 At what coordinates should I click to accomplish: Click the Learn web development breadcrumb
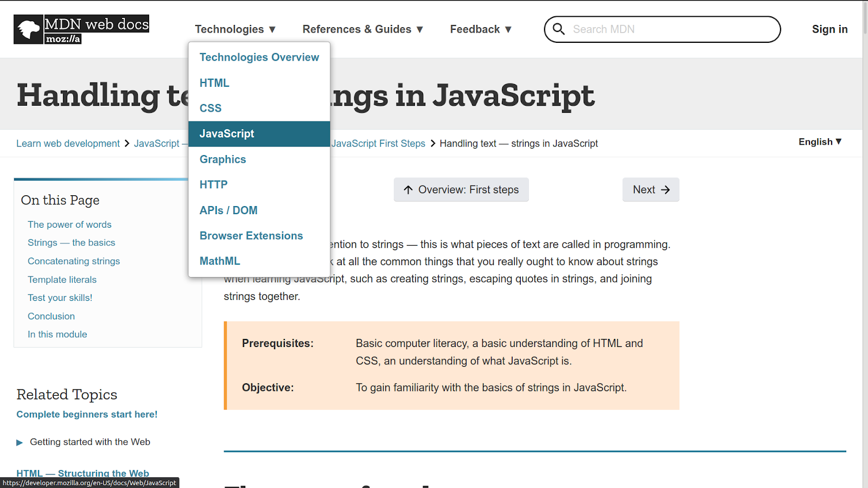point(68,143)
